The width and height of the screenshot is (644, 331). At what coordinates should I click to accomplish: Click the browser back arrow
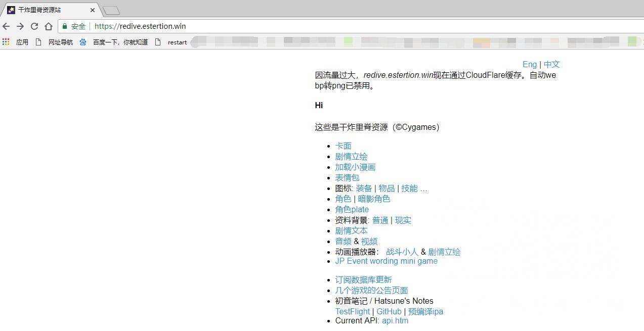(6, 26)
